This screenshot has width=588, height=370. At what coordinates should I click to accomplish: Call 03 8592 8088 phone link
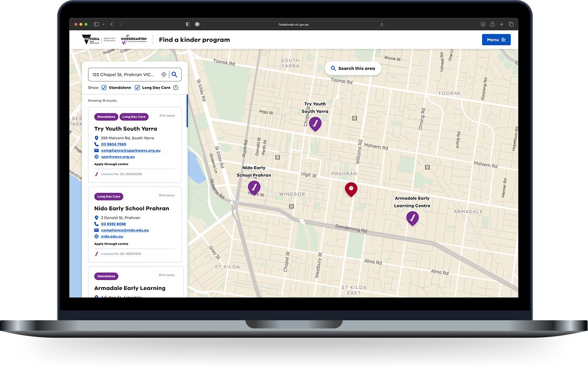click(x=113, y=224)
